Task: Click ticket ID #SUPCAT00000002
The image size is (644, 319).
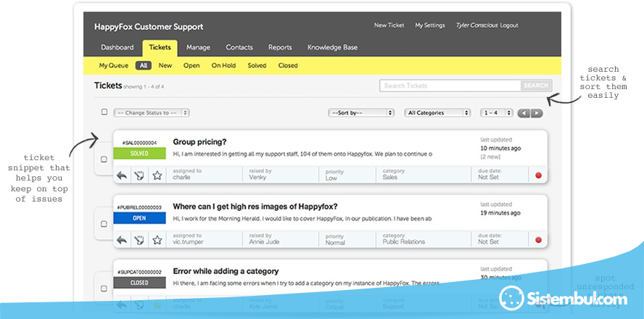Action: click(139, 272)
